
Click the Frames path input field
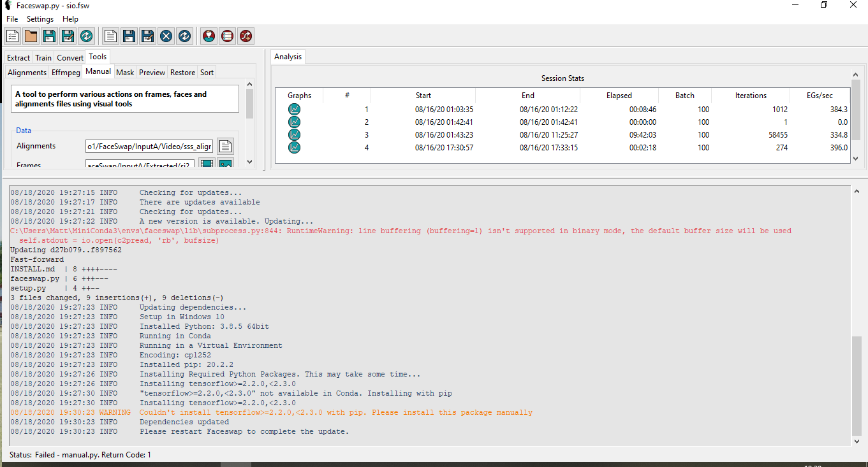[x=140, y=164]
